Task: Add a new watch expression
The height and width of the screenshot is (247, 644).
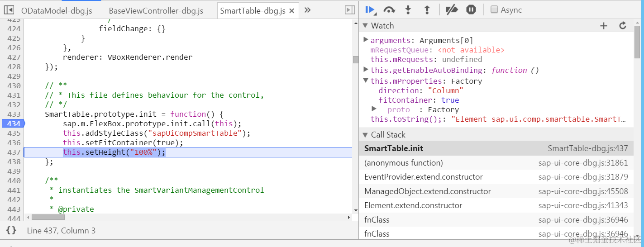Action: (x=603, y=26)
